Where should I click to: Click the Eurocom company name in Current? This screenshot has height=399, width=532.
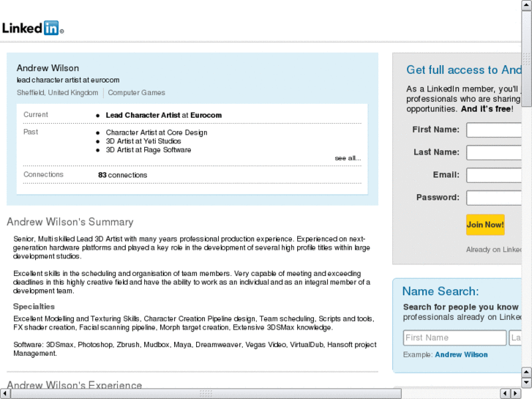(x=206, y=115)
